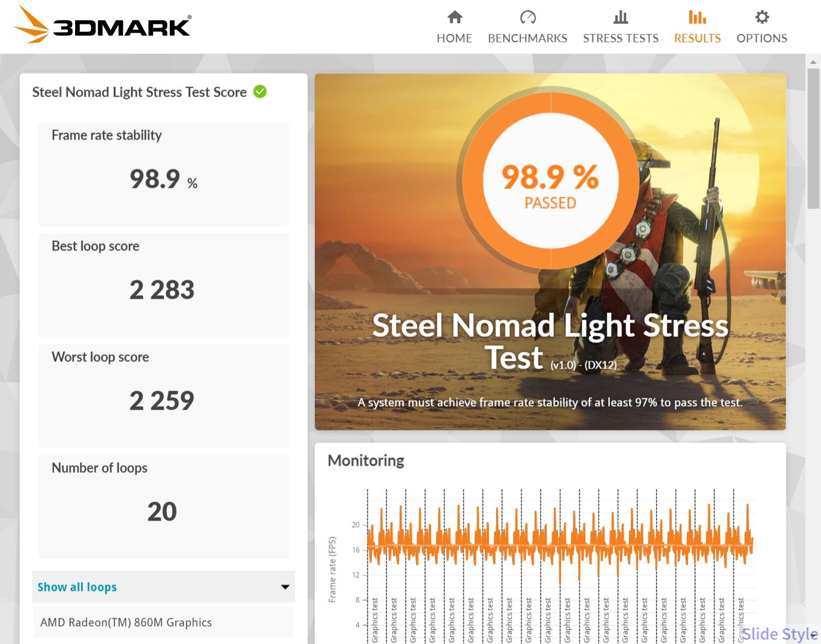Click the Best loop score label
821x644 pixels.
click(95, 246)
